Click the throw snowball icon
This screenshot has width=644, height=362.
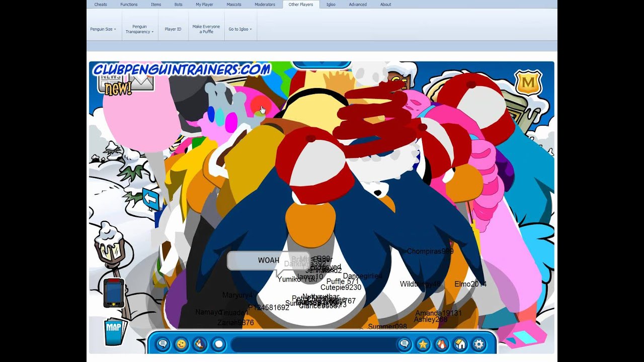coord(218,344)
